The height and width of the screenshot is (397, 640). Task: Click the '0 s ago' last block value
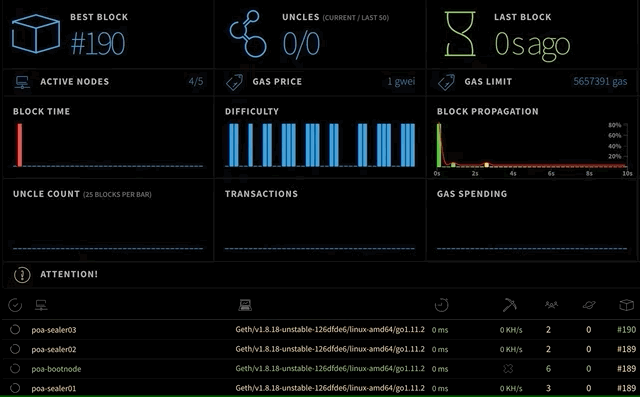[532, 46]
